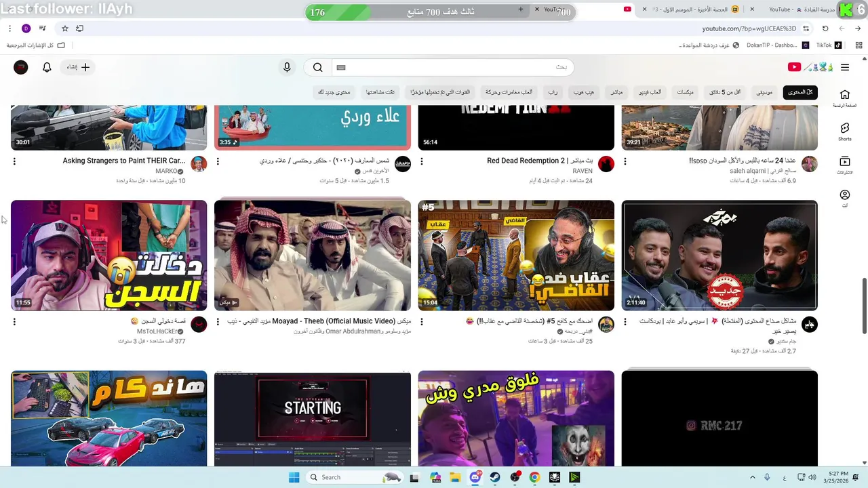Open options for the 'Asking Strangers to Paint' video
The height and width of the screenshot is (488, 868).
(x=14, y=161)
